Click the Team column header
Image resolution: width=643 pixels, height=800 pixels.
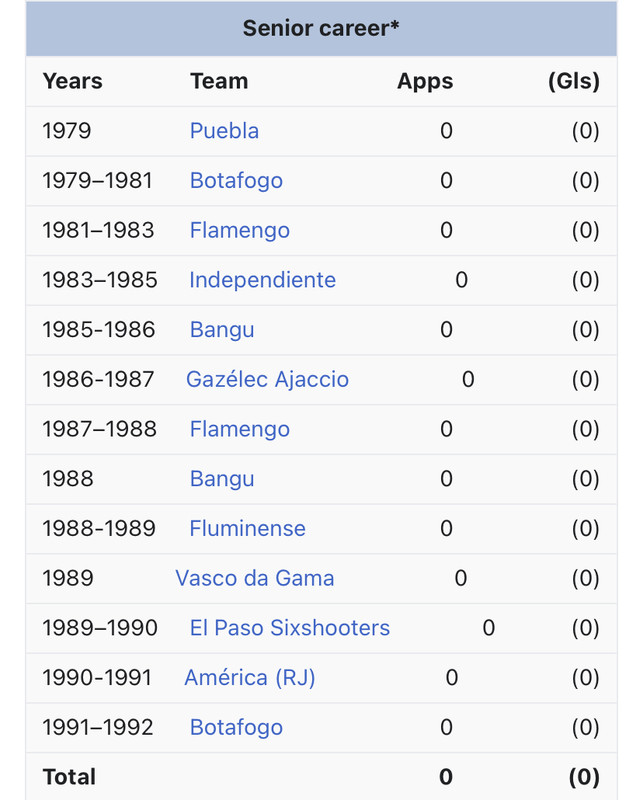219,81
